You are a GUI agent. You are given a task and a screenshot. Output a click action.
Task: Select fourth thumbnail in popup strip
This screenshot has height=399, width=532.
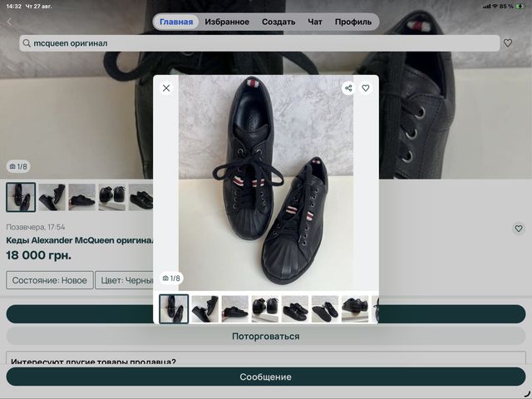265,308
